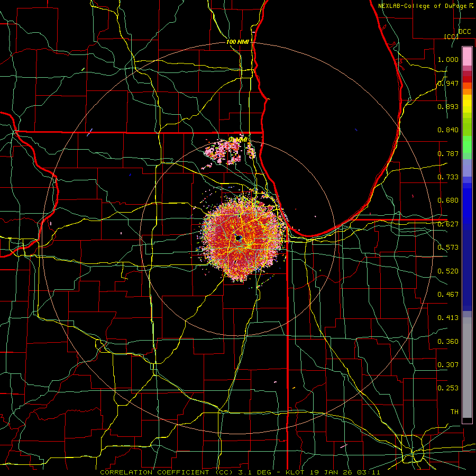The image size is (476, 476).
Task: Click the 0.467 color scale value
Action: click(448, 295)
